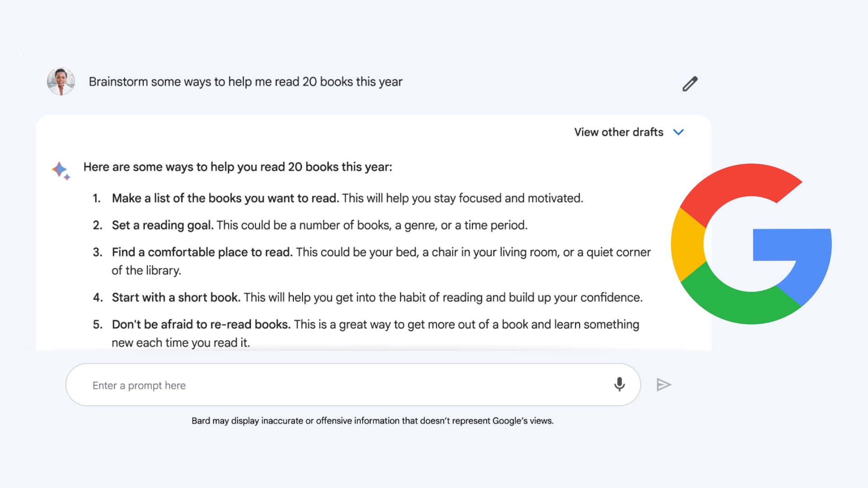The height and width of the screenshot is (488, 868).
Task: Click the large Google G logo
Action: (751, 244)
